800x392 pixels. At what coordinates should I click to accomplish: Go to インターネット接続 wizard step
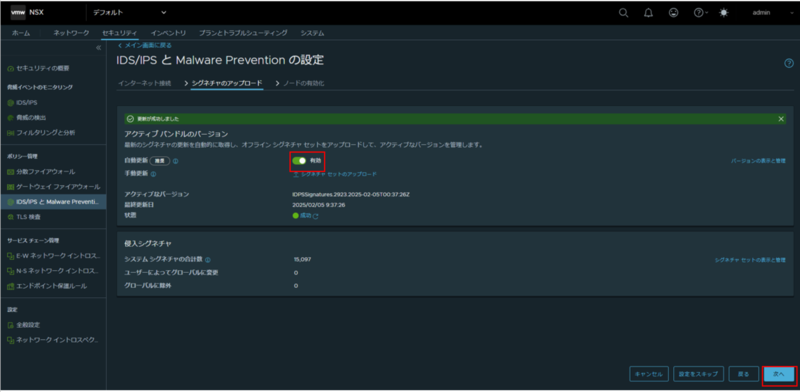(144, 83)
